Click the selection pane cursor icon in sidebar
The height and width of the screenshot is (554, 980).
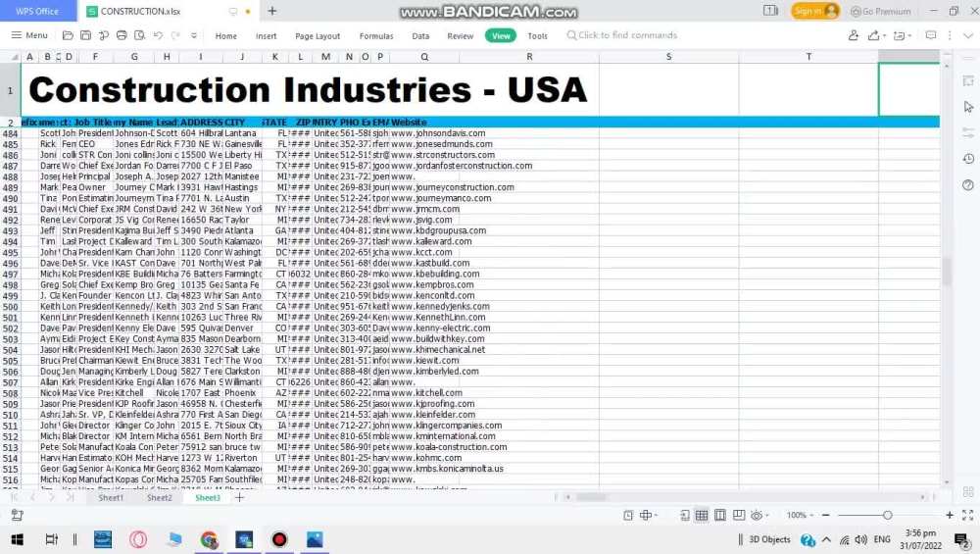968,107
